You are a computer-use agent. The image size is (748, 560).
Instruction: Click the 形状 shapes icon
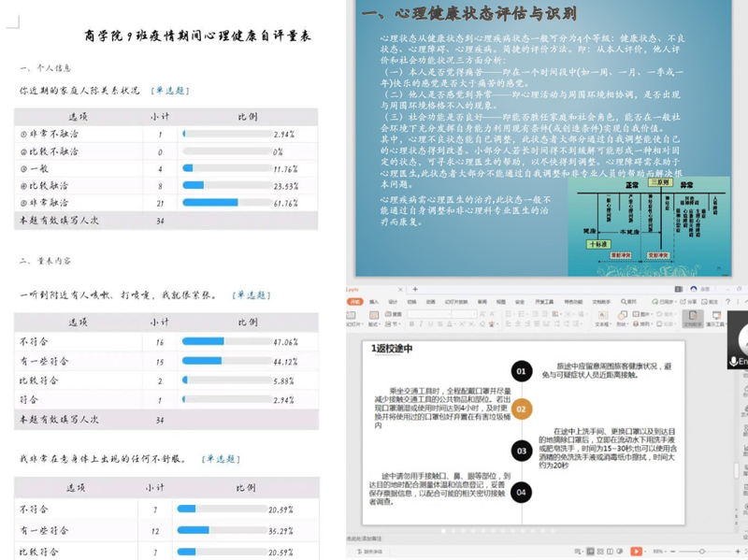[x=623, y=316]
